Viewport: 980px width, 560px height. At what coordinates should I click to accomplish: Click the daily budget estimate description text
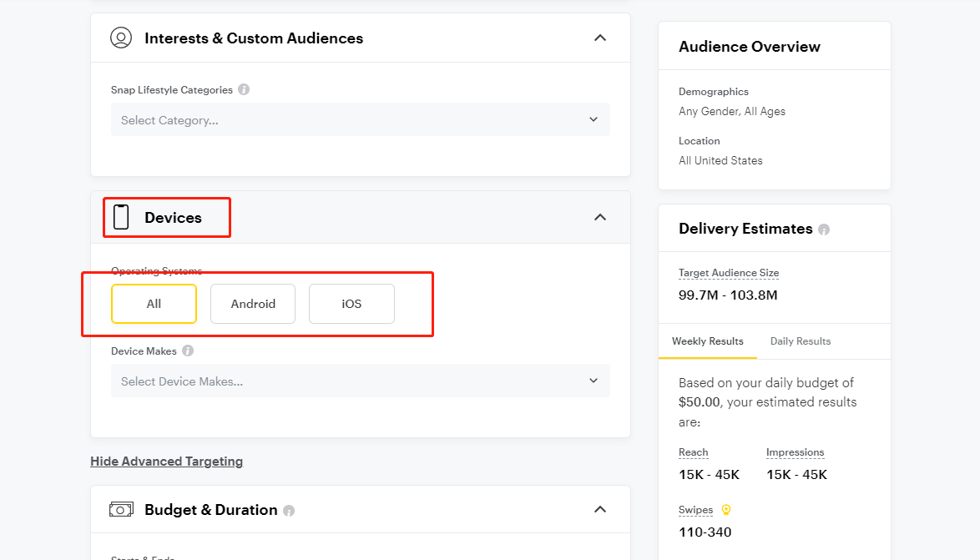click(x=767, y=402)
